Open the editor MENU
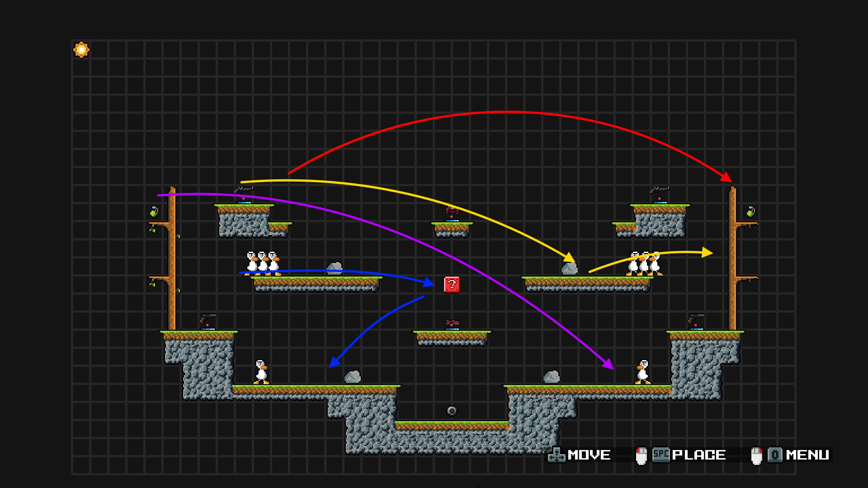Viewport: 868px width, 488px height. tap(807, 455)
